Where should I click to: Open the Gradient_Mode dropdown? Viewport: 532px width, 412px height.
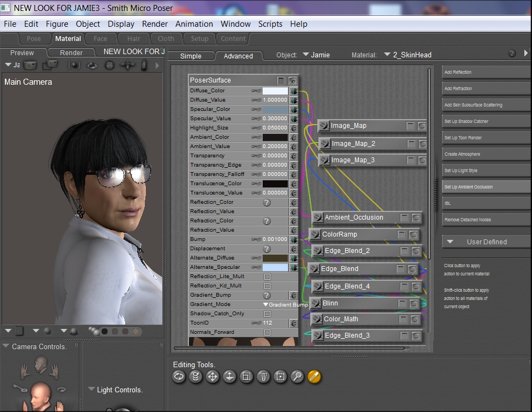coord(284,304)
